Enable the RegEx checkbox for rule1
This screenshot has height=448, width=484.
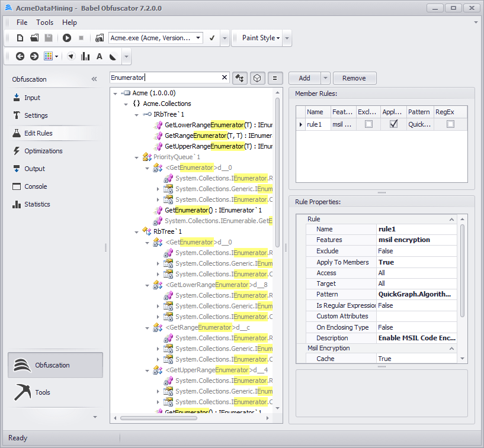tap(451, 124)
